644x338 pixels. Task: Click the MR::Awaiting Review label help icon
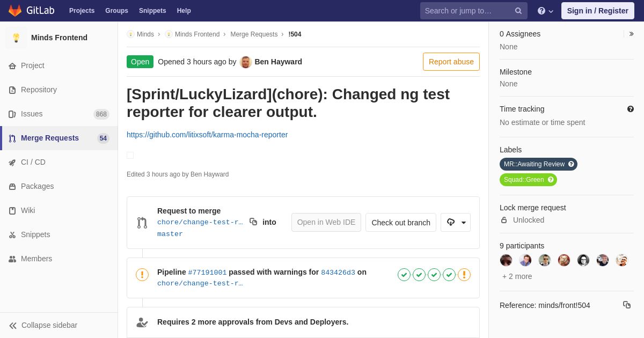571,164
